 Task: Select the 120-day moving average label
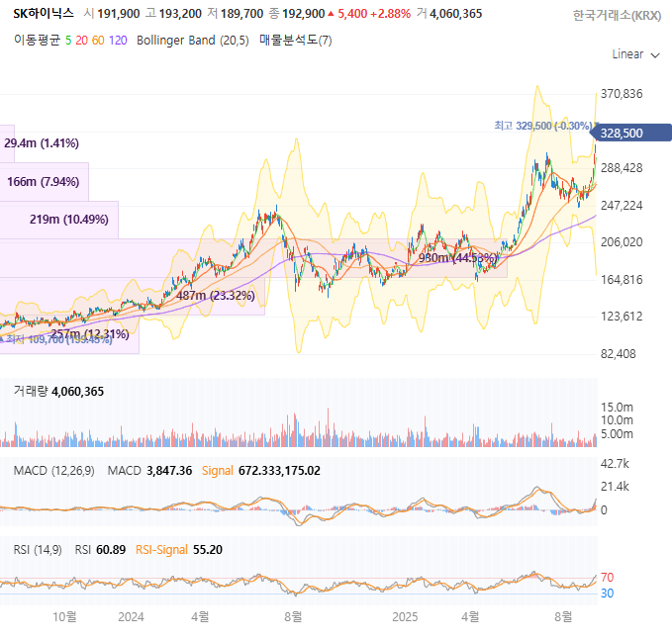[x=118, y=41]
